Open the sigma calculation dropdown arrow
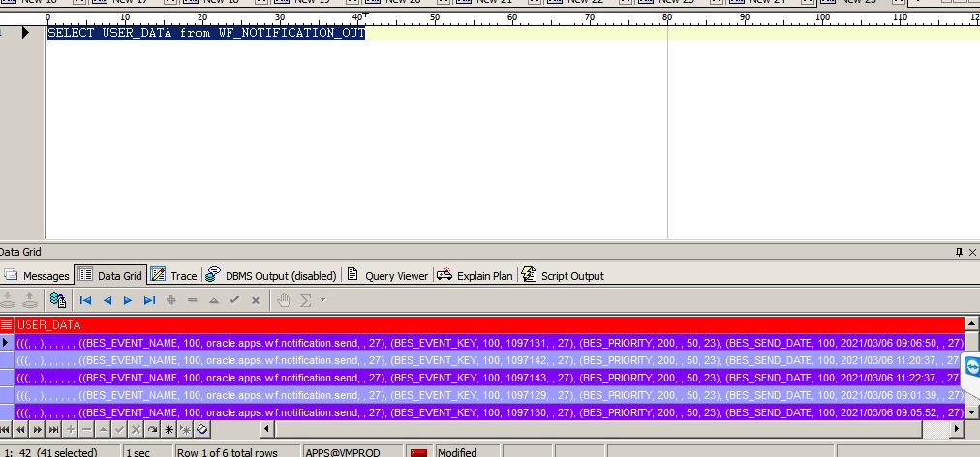 (322, 301)
